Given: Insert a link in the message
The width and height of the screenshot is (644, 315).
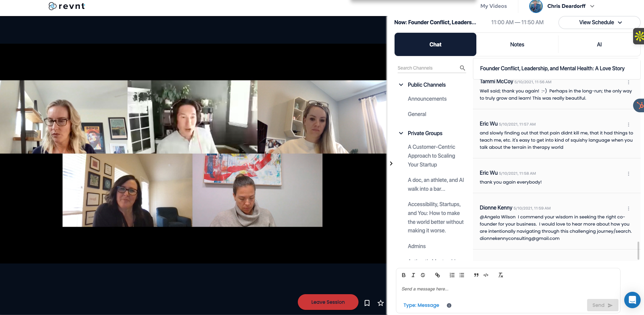Looking at the screenshot, I should 438,275.
